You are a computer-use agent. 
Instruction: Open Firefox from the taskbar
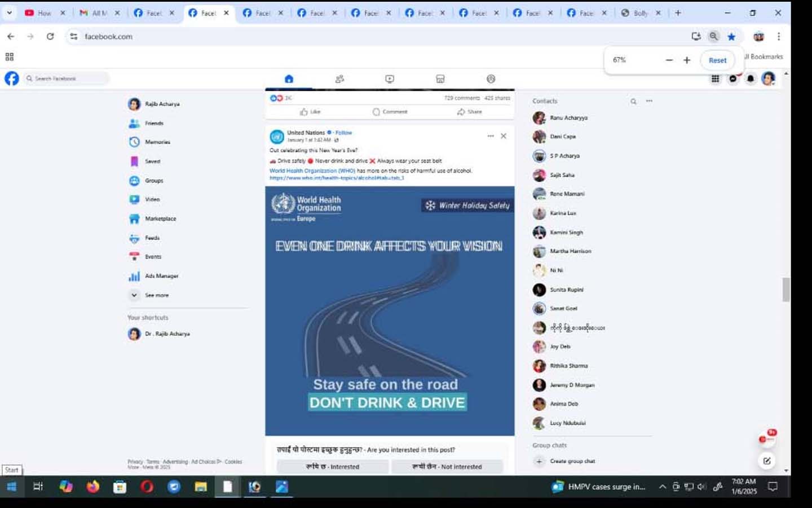pos(92,487)
